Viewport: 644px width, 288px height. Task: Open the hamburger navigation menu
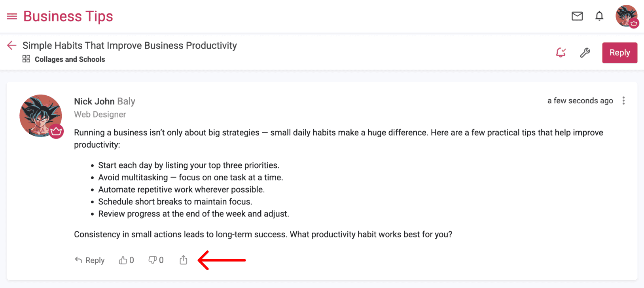(12, 17)
